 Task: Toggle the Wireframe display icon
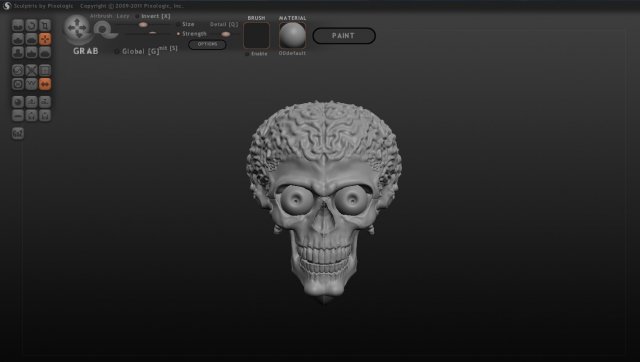[x=31, y=84]
